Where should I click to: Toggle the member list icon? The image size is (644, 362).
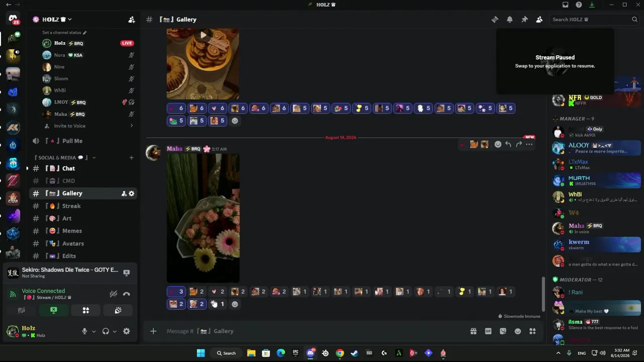(539, 19)
